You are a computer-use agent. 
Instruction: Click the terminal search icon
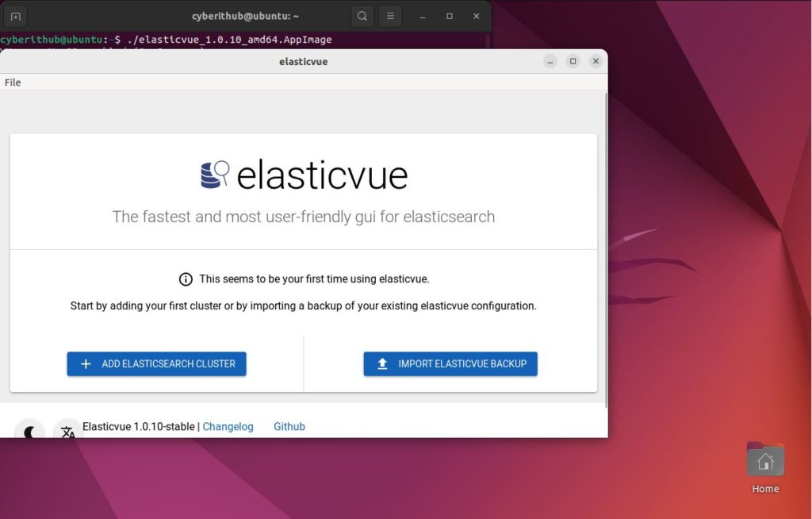coord(361,15)
